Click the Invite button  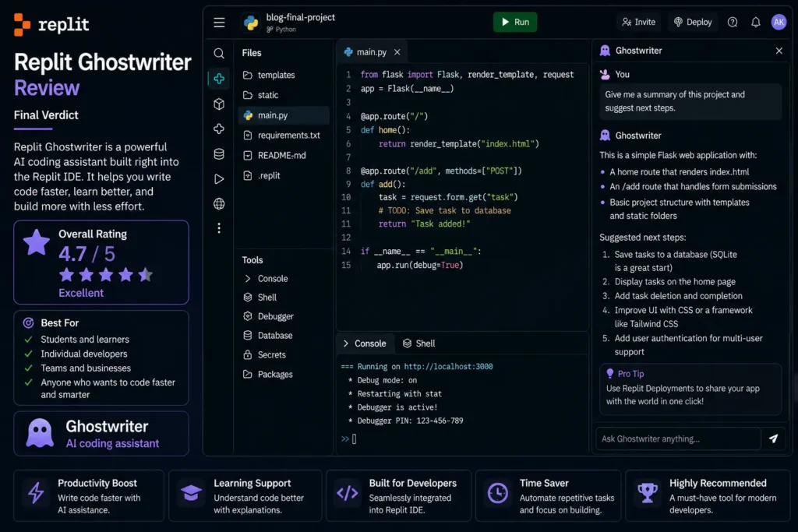click(x=639, y=22)
